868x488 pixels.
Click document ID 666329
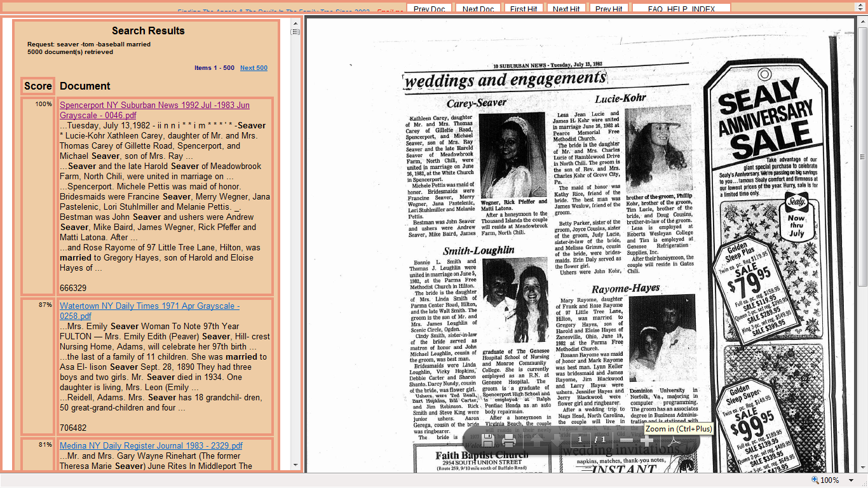point(73,288)
